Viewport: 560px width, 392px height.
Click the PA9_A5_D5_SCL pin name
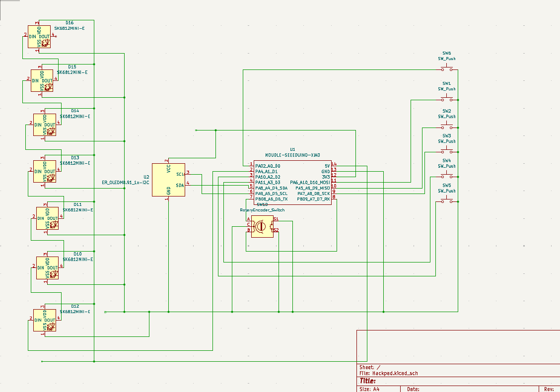tap(271, 194)
